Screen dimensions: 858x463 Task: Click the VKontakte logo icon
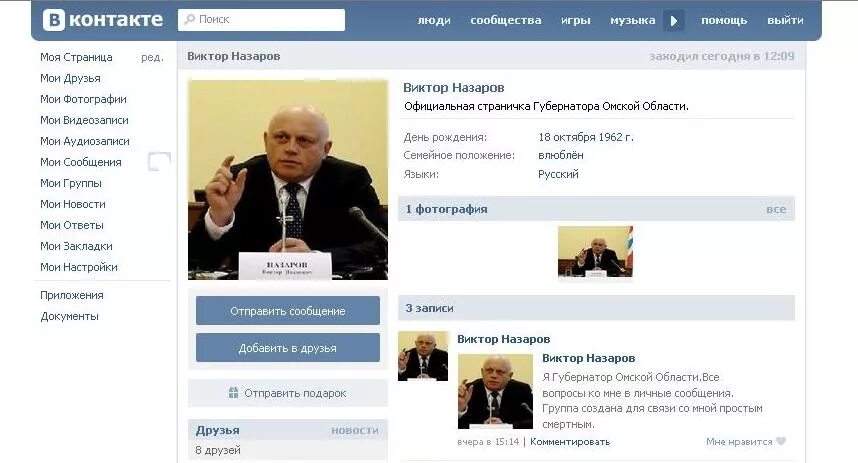(54, 20)
